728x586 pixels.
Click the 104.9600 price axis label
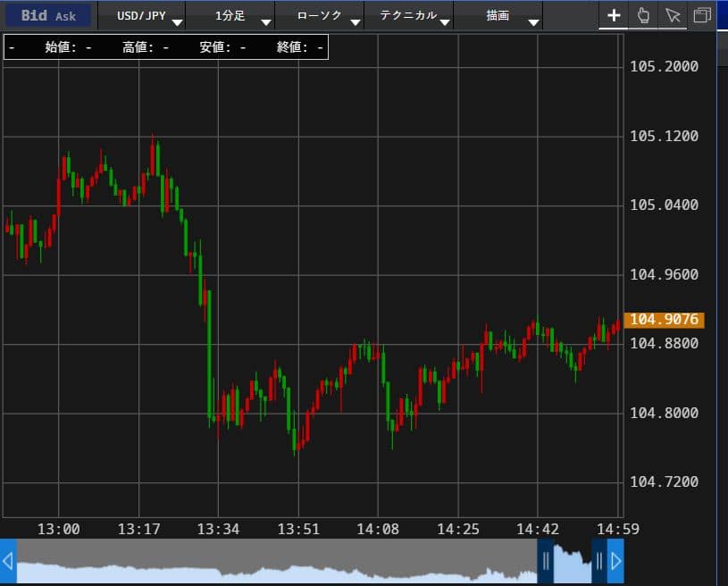tap(664, 274)
